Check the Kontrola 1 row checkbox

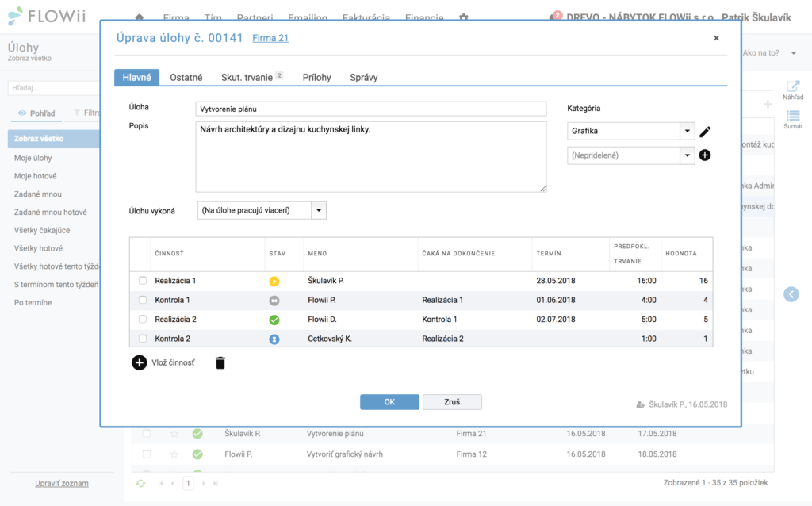pos(143,299)
